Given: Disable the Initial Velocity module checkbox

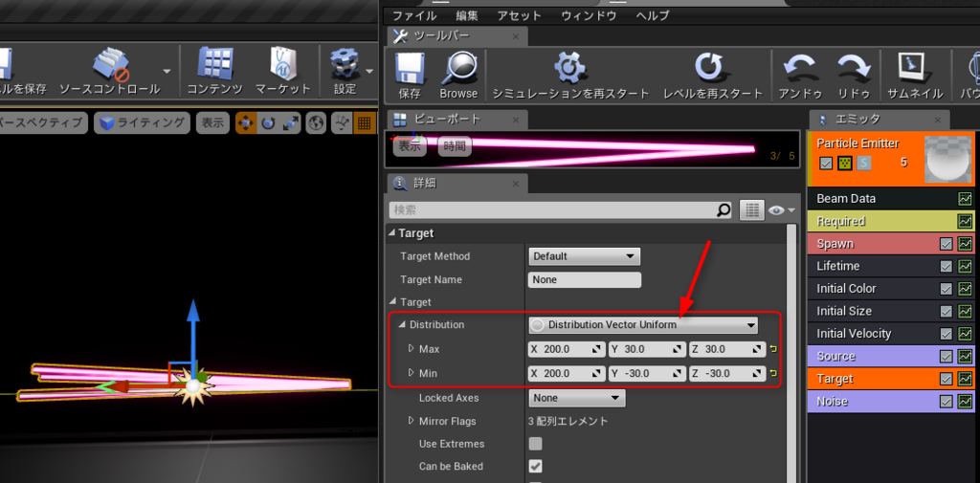Looking at the screenshot, I should (947, 334).
